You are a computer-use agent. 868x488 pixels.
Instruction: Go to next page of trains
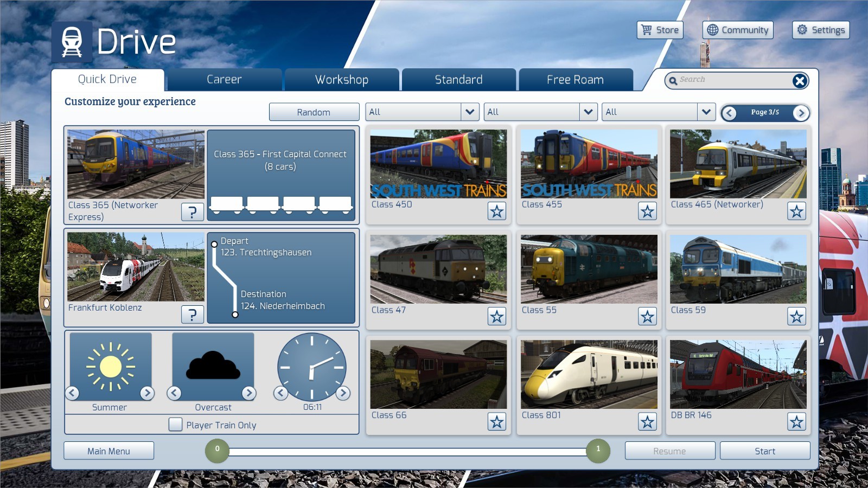pyautogui.click(x=801, y=113)
